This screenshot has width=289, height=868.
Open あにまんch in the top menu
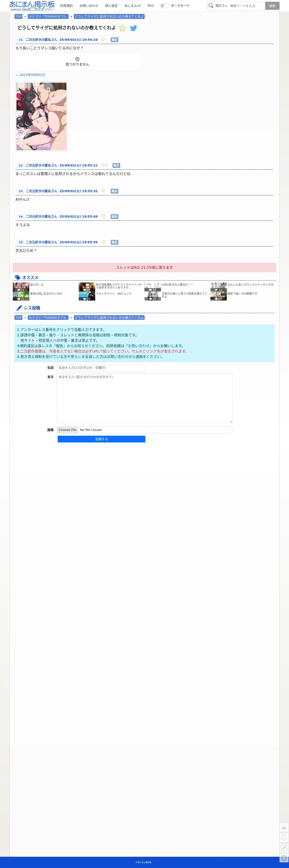tap(133, 6)
